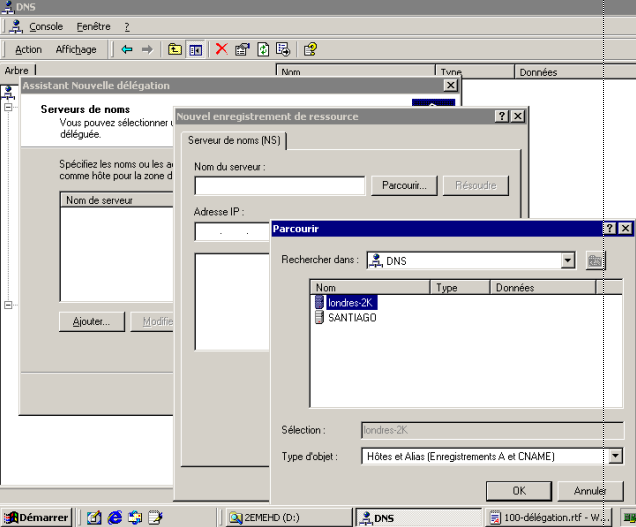Click the Up one level toolbar icon
Screen dimensions: 636x527
click(x=175, y=49)
